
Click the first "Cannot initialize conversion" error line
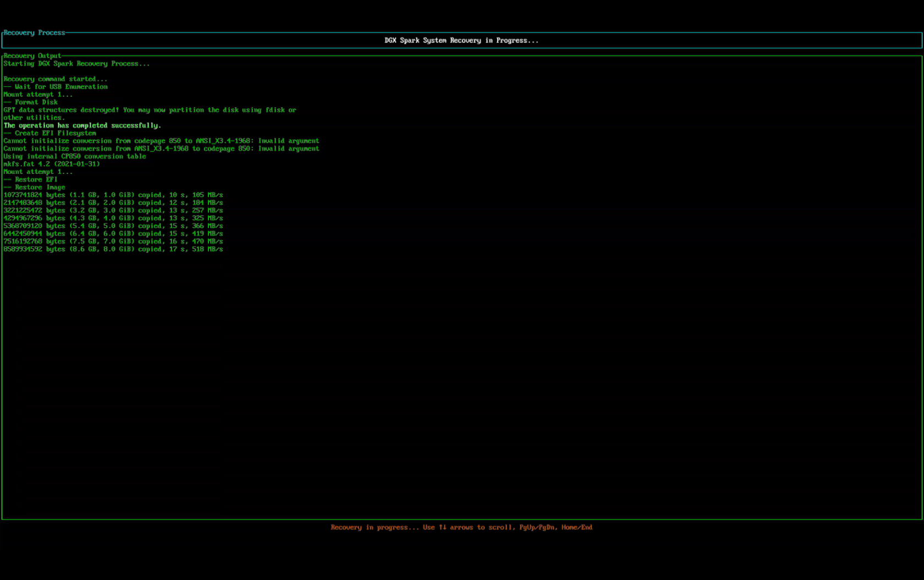(x=161, y=140)
